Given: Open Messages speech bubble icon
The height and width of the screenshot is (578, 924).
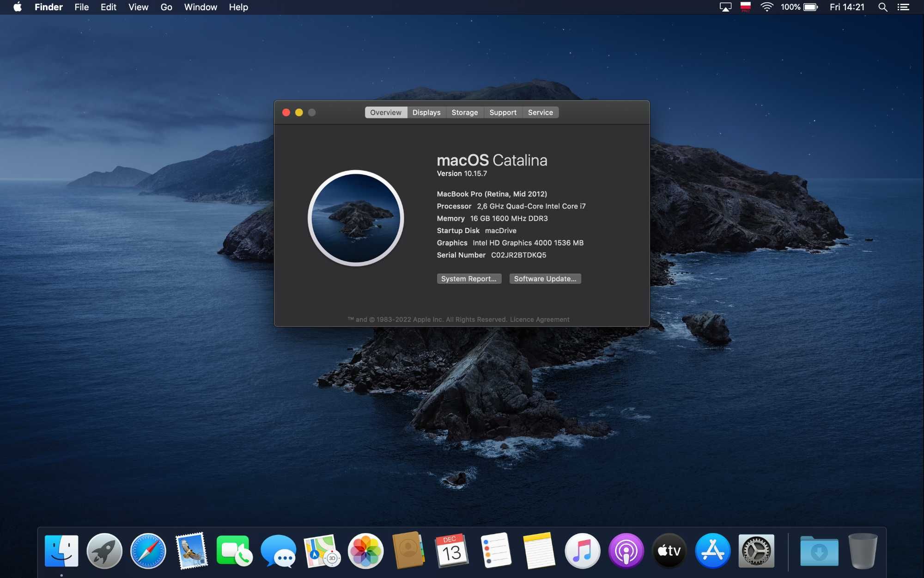Looking at the screenshot, I should pyautogui.click(x=278, y=551).
